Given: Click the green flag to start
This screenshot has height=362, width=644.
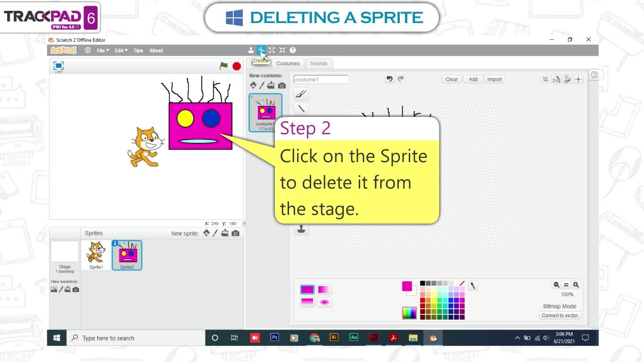Looking at the screenshot, I should 224,66.
